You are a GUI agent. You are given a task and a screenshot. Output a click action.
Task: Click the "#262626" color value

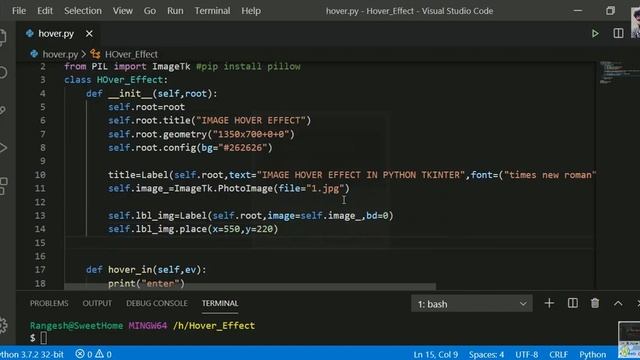click(x=245, y=147)
